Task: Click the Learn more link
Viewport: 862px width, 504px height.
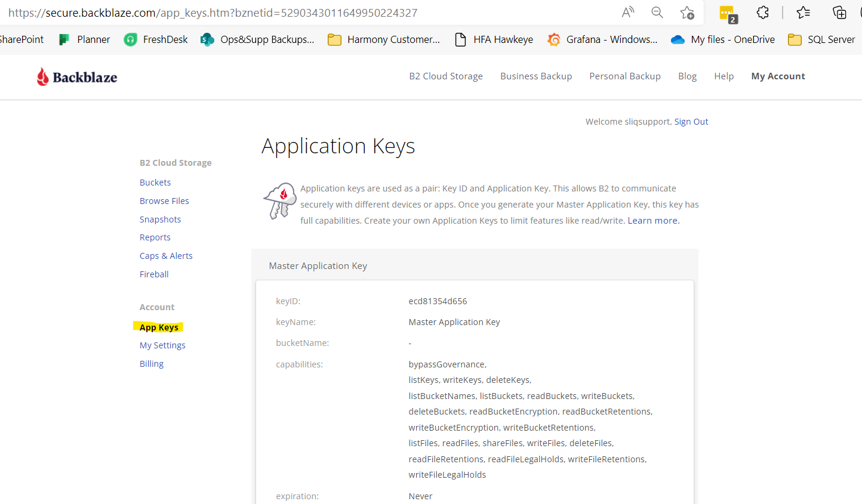Action: point(654,221)
